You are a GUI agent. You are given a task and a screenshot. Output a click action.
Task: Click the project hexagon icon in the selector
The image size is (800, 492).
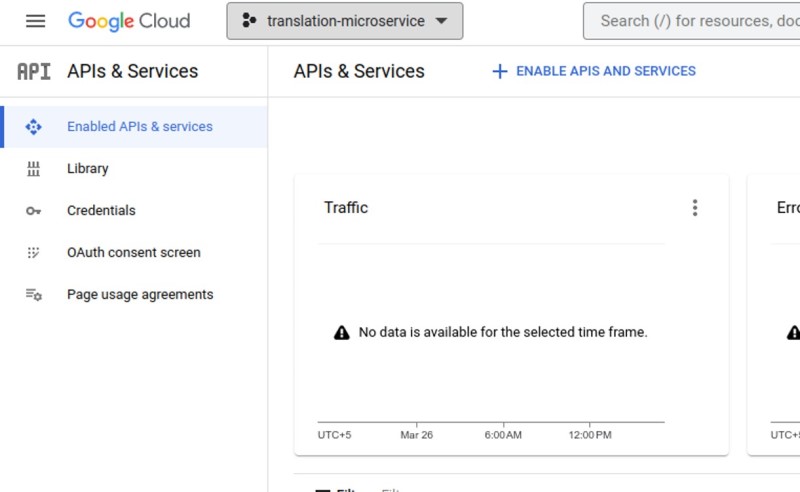tap(249, 20)
